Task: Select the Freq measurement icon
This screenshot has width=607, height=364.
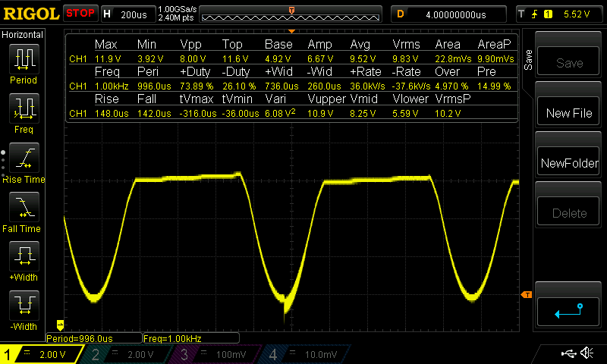Action: pyautogui.click(x=24, y=108)
